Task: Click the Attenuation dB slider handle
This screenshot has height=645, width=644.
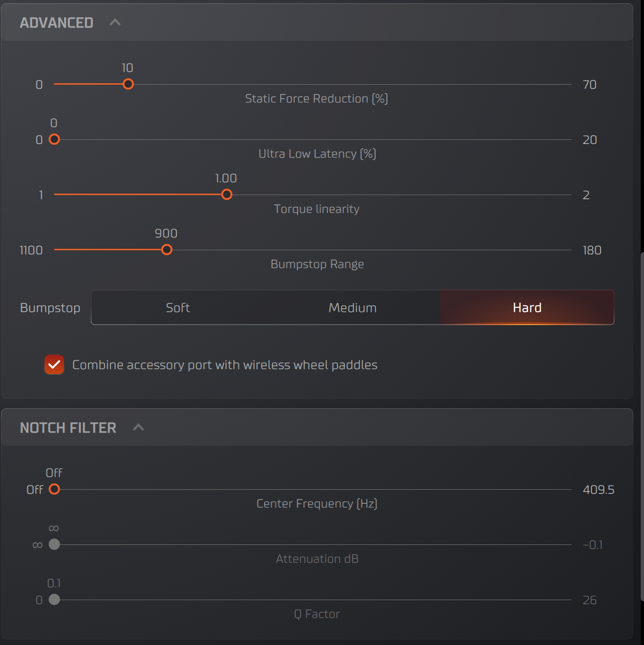Action: (54, 544)
